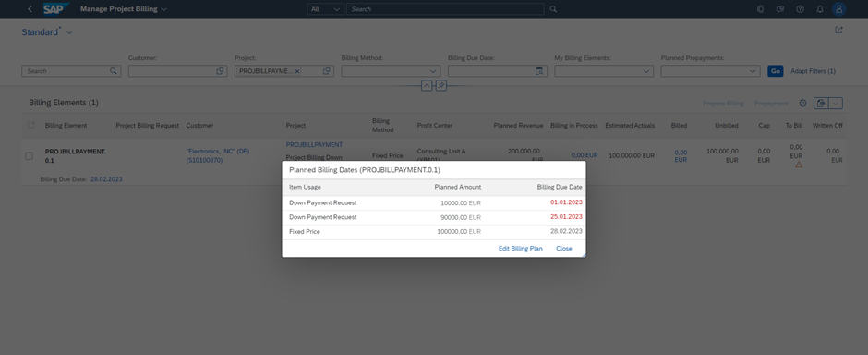Open the export options dropdown arrow

[836, 103]
